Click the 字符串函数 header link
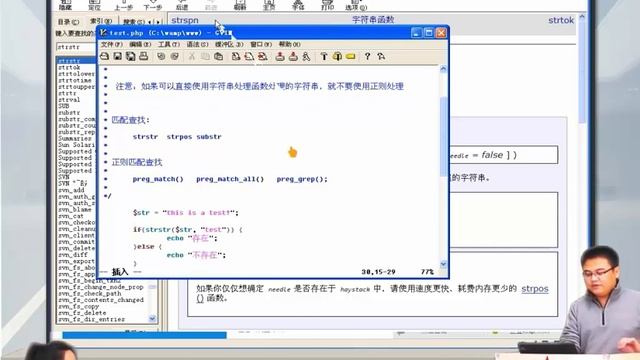 click(x=373, y=20)
